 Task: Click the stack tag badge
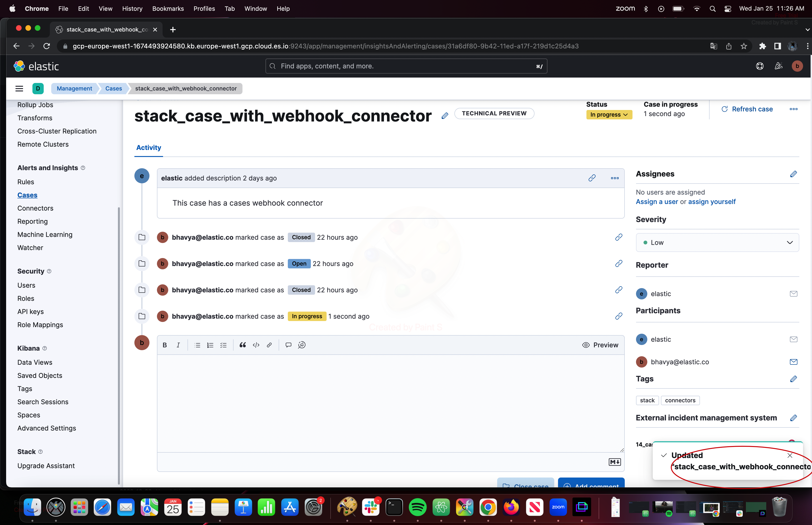click(647, 401)
